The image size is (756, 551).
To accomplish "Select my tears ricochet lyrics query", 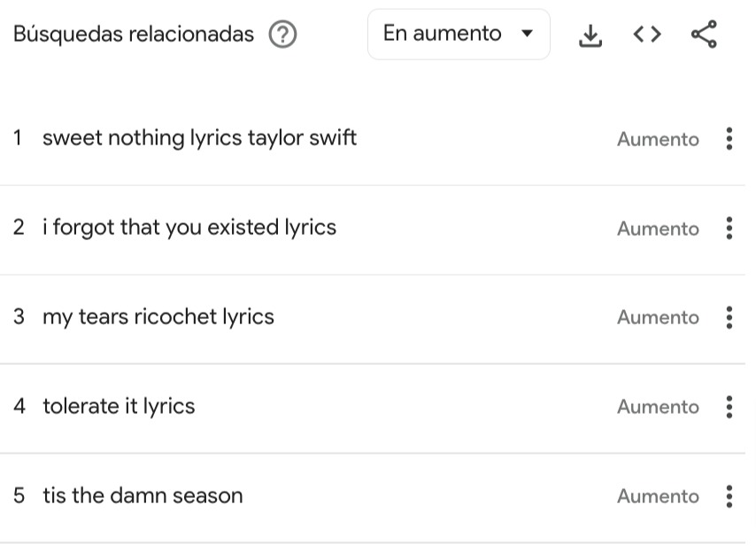I will click(x=158, y=317).
